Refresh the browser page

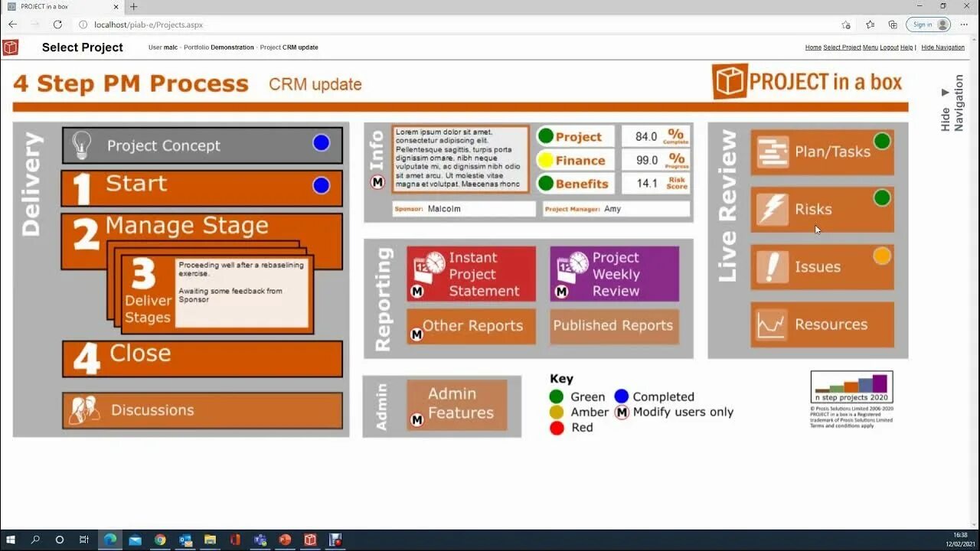[57, 24]
